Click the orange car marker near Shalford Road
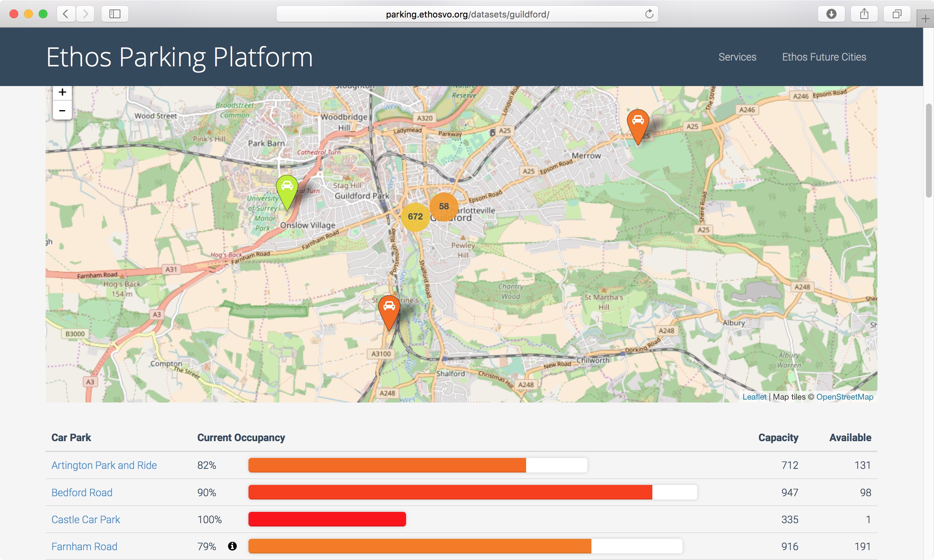 point(389,309)
